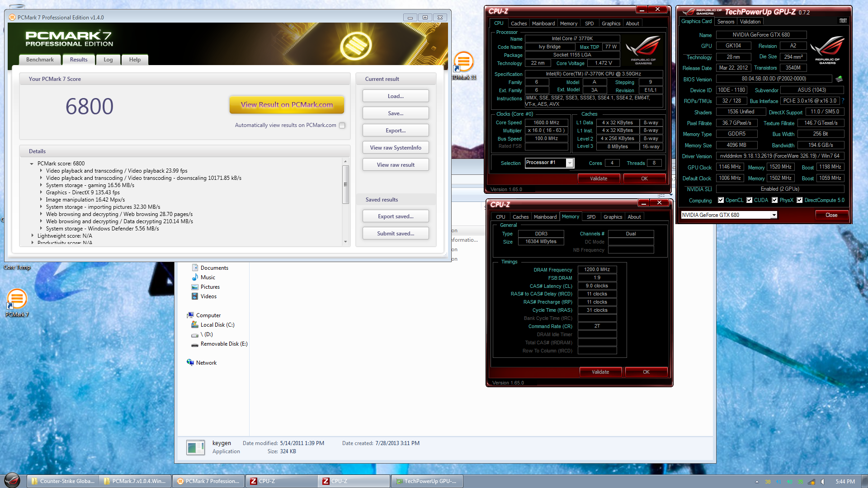
Task: Select Network in Explorer navigation pane
Action: tap(206, 363)
